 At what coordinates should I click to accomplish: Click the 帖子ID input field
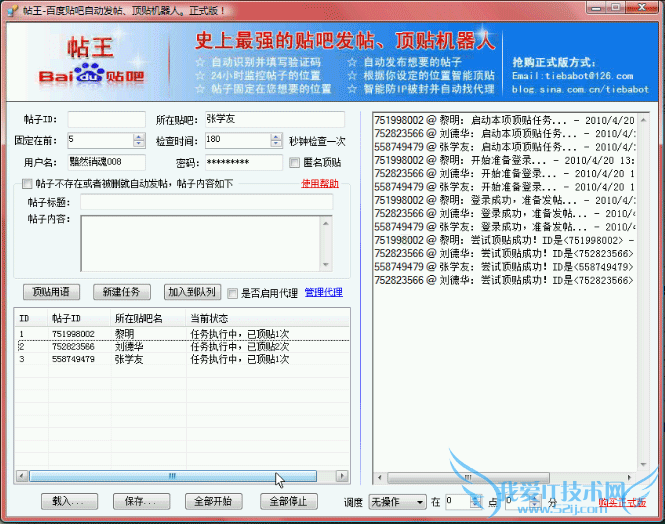point(106,119)
